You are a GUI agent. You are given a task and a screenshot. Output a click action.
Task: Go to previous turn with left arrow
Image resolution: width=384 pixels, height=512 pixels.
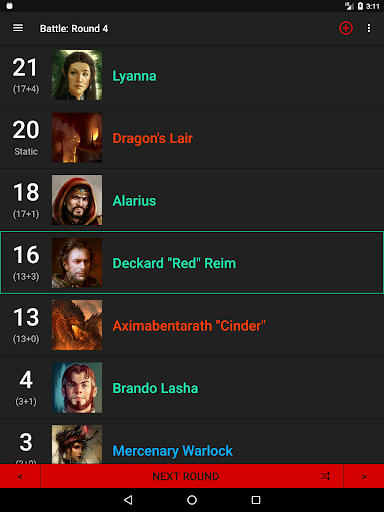[20, 476]
